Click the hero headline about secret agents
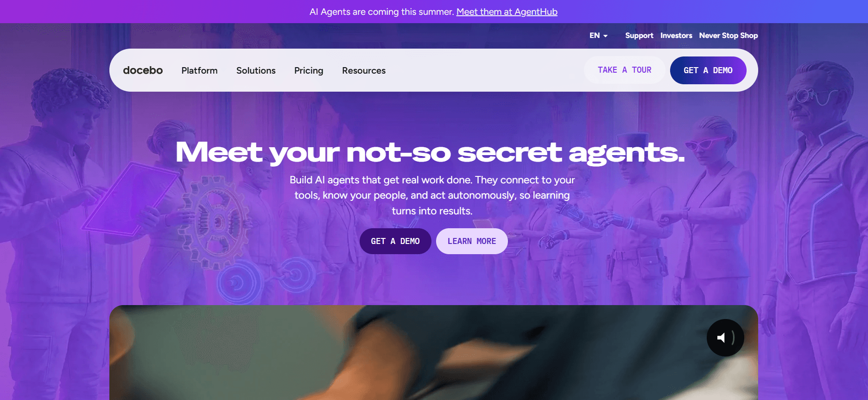 [x=430, y=152]
